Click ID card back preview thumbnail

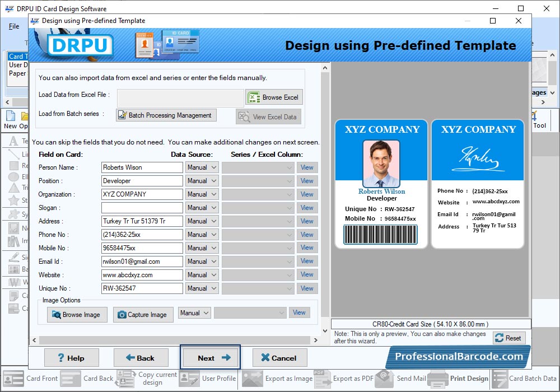click(478, 184)
